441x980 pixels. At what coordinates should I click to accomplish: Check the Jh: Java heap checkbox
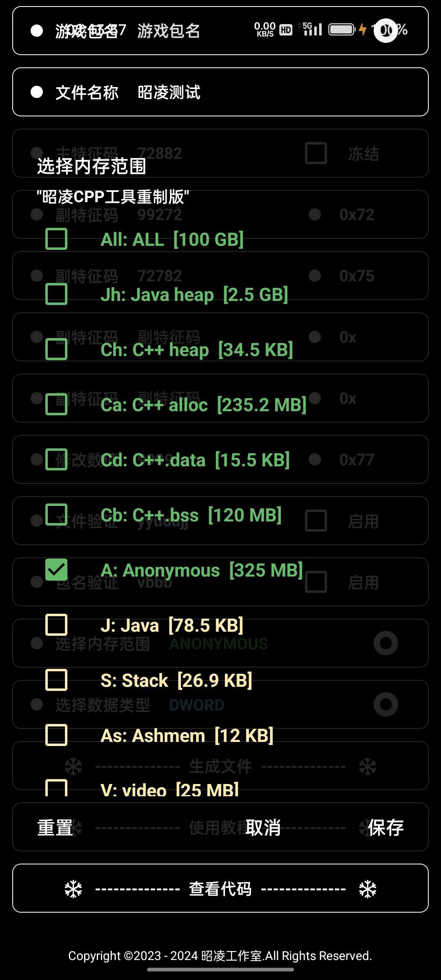point(57,294)
